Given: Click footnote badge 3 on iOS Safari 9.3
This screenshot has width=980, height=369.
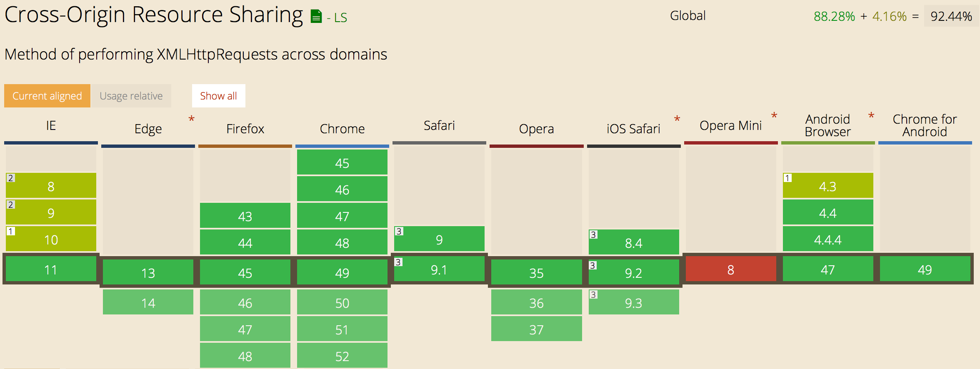Looking at the screenshot, I should (592, 294).
